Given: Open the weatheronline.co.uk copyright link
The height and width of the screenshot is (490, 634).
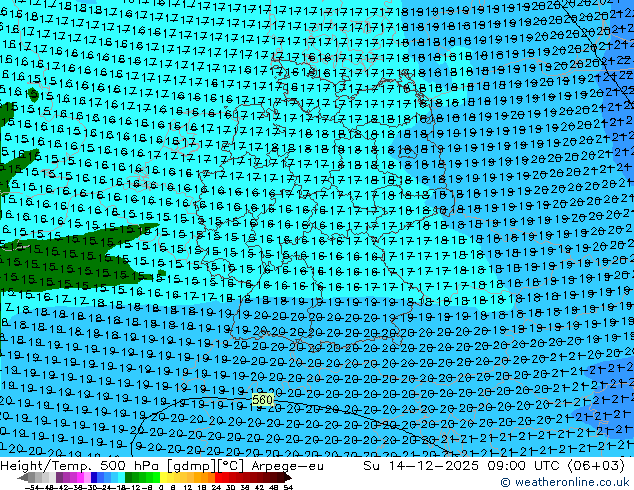Looking at the screenshot, I should [x=565, y=482].
